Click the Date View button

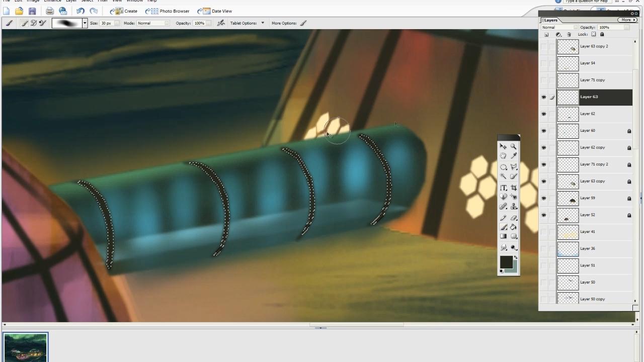coord(215,11)
